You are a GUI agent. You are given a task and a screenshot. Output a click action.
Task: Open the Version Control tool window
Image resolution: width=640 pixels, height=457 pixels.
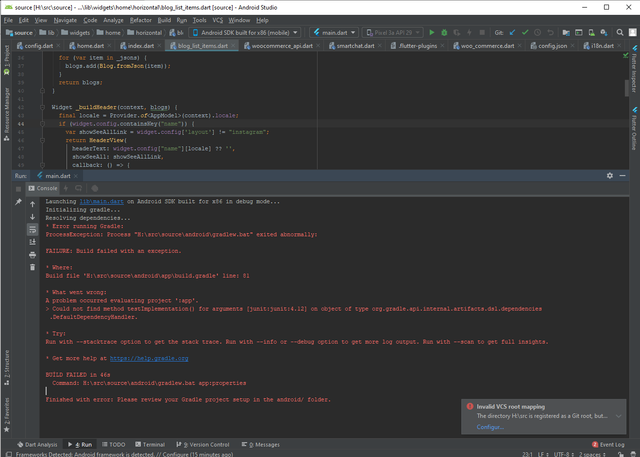pos(203,444)
